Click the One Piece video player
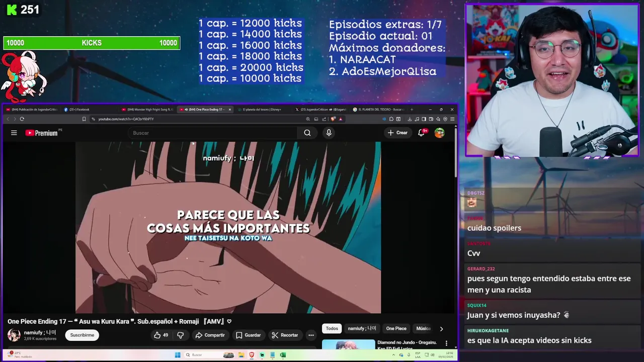 (x=228, y=227)
